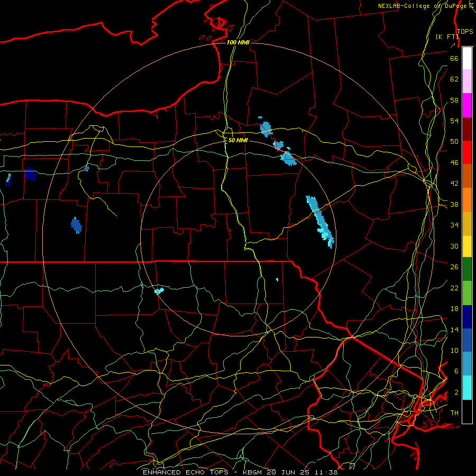Screen dimensions: 476x476
Task: Click the 'KBGM' station identifier in caption
Action: (x=252, y=472)
